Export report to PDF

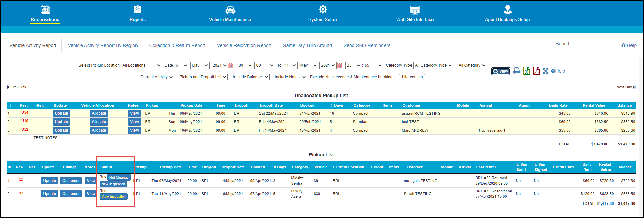tap(536, 71)
